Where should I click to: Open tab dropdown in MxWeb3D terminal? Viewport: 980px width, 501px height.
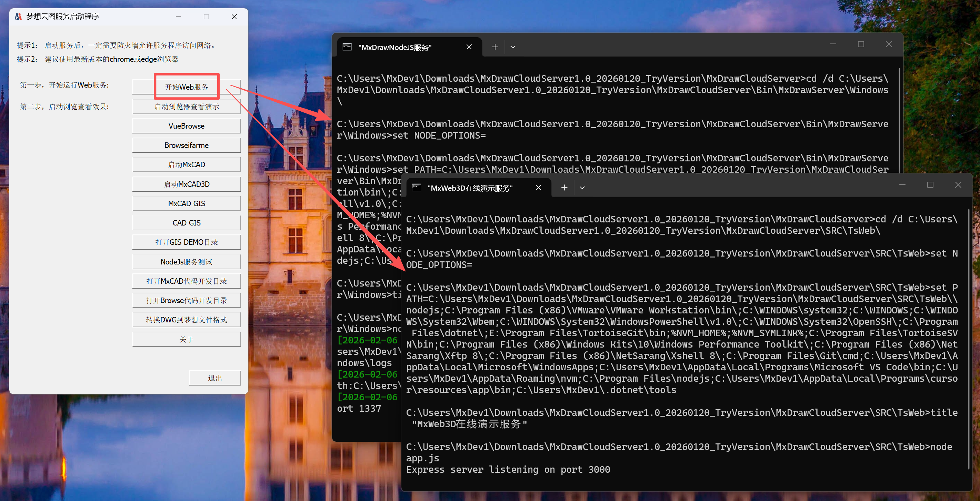(582, 188)
